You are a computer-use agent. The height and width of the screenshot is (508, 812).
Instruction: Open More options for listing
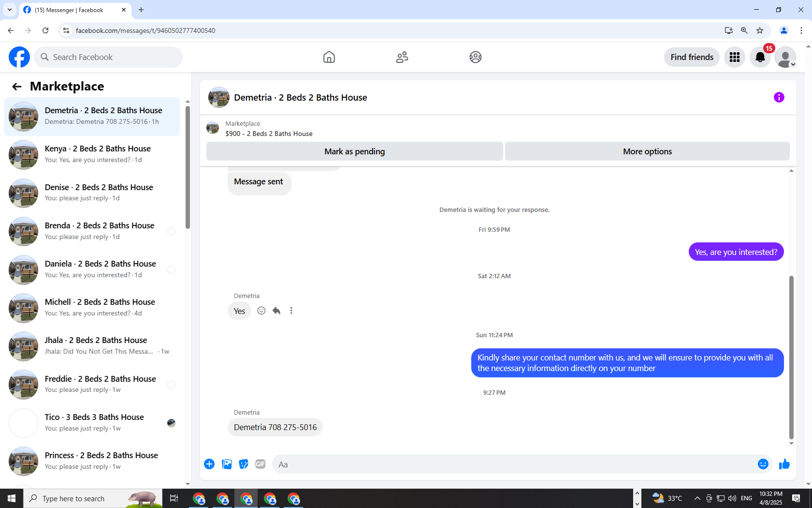[647, 151]
